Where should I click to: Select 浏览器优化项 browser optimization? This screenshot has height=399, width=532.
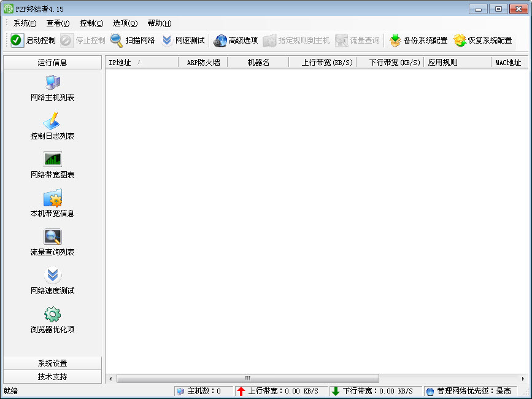click(53, 315)
